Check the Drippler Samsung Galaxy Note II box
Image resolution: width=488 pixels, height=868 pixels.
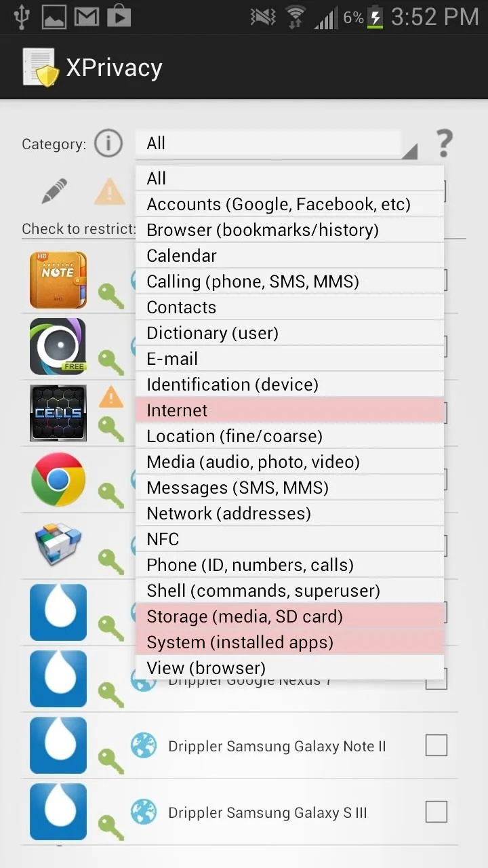click(436, 745)
